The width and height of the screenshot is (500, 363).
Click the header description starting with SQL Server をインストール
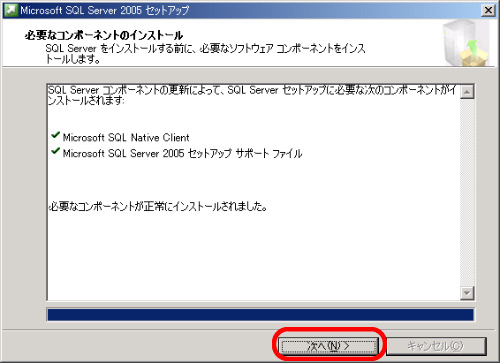(x=205, y=53)
